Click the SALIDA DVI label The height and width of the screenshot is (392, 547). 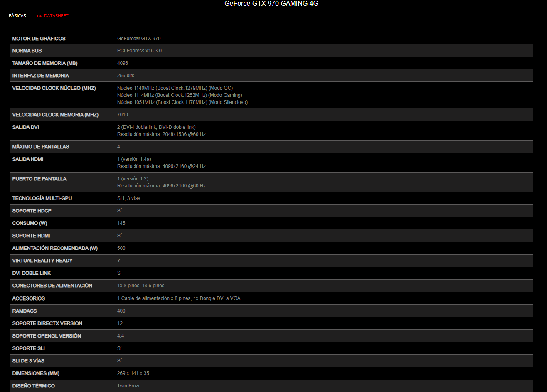click(x=26, y=127)
